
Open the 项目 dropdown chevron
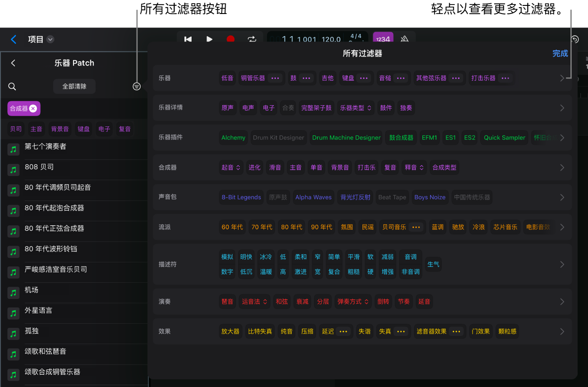pos(51,39)
